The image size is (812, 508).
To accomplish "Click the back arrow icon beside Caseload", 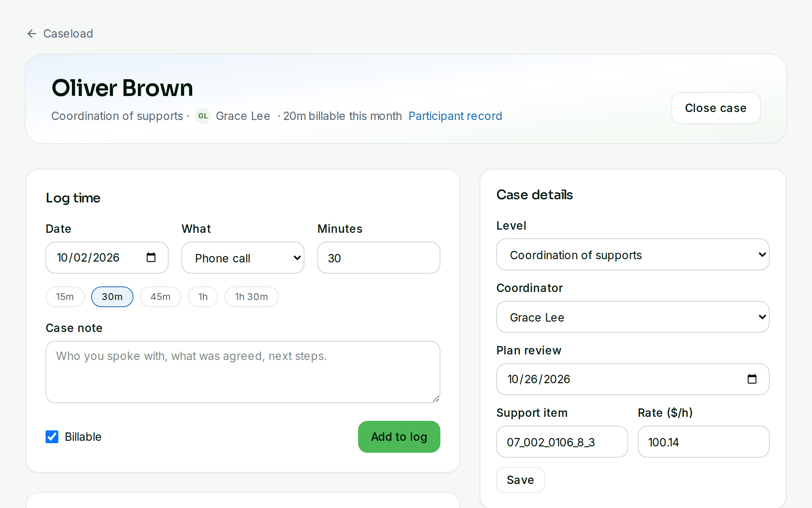I will 32,34.
